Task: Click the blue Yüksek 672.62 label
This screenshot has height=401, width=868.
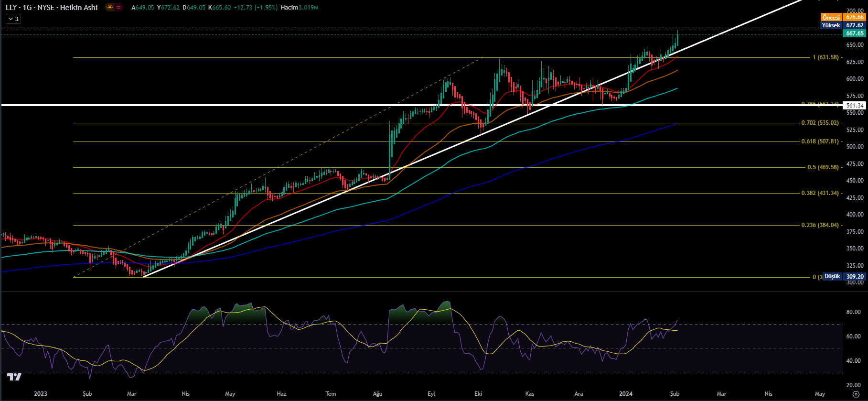Action: 843,25
